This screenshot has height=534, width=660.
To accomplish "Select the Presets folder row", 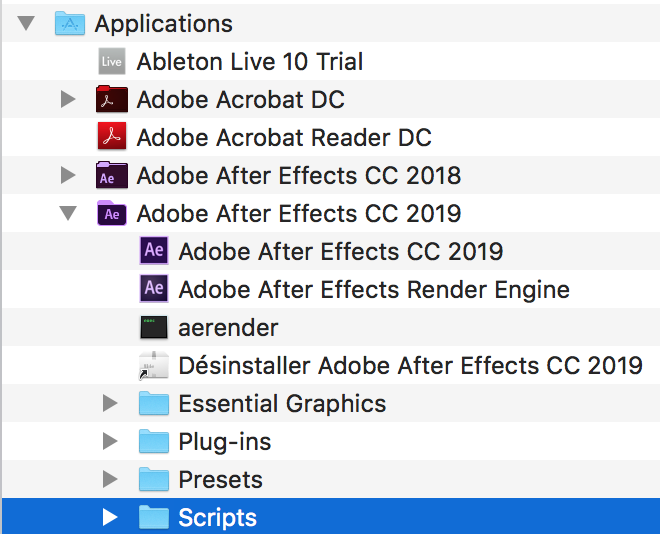I will [x=220, y=480].
